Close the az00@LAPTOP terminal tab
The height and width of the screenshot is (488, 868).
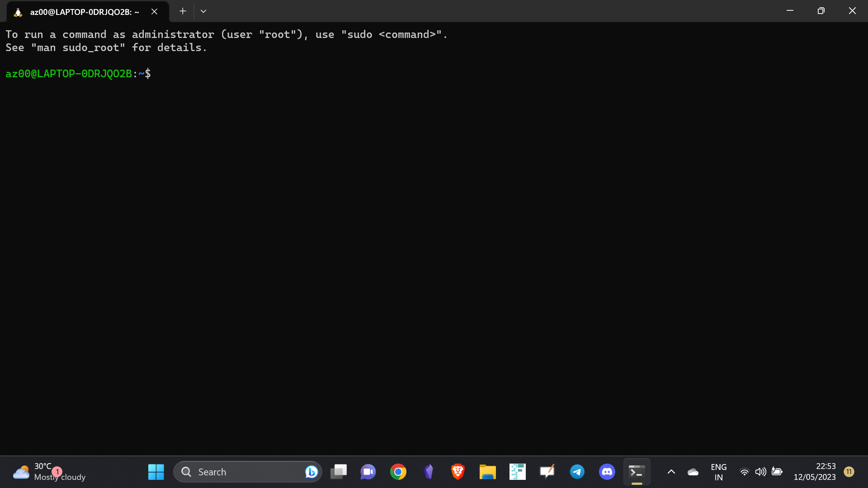[154, 12]
